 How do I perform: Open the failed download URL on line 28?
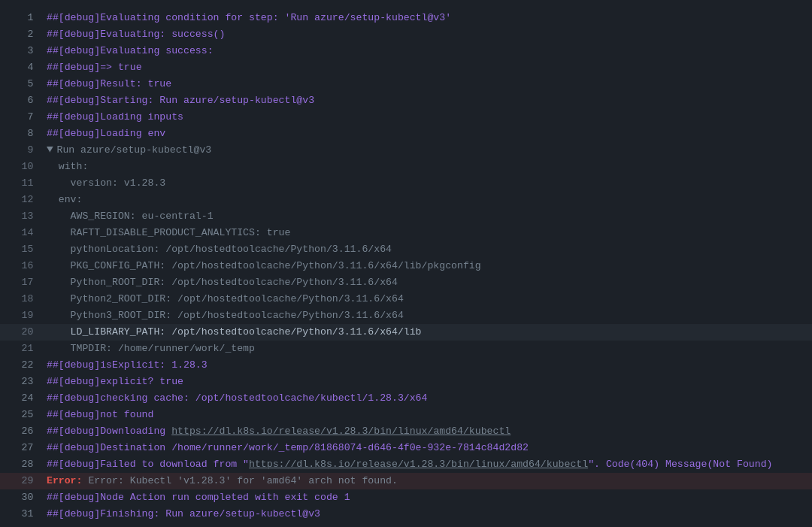pos(418,464)
